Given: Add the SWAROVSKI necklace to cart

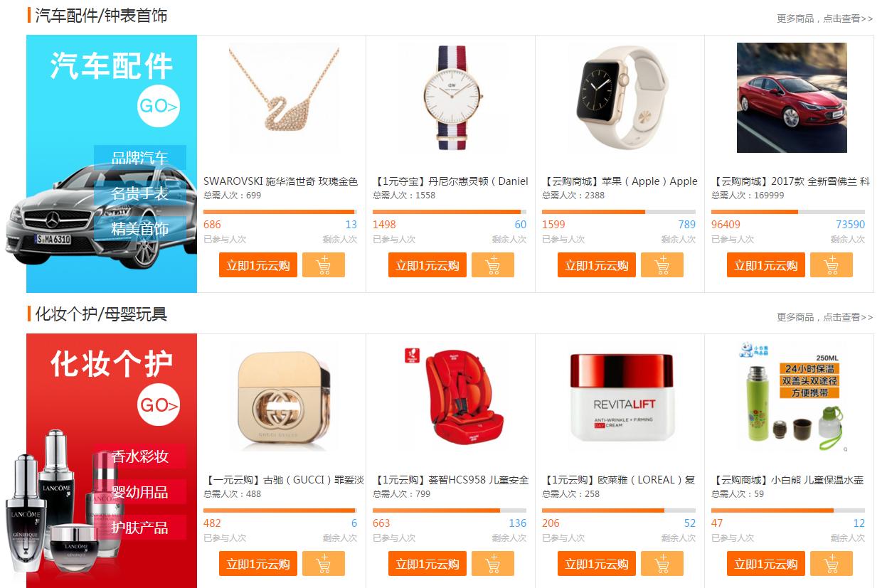Looking at the screenshot, I should click(324, 265).
